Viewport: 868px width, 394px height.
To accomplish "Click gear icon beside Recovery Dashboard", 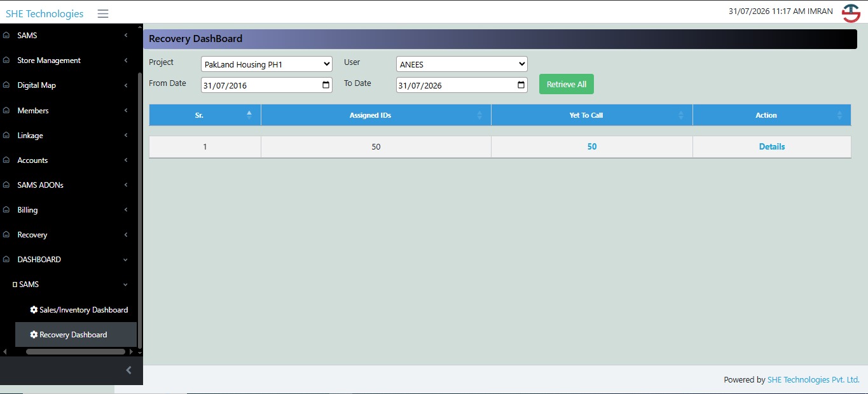I will (x=34, y=335).
